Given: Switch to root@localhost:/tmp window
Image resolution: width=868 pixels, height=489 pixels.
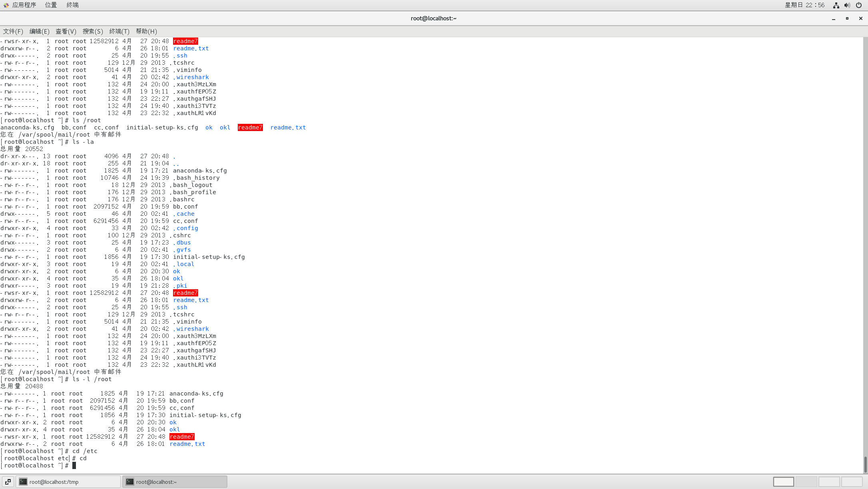Looking at the screenshot, I should pos(68,482).
